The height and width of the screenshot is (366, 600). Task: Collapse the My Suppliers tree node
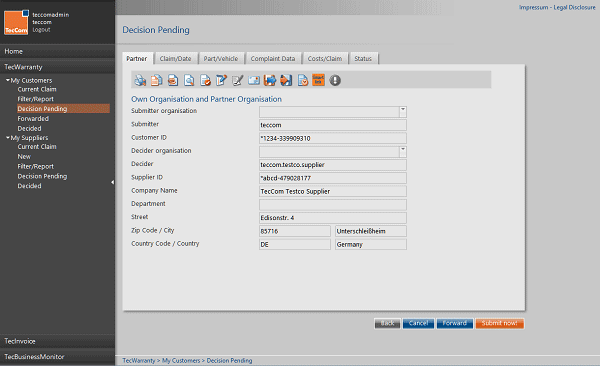tap(8, 137)
